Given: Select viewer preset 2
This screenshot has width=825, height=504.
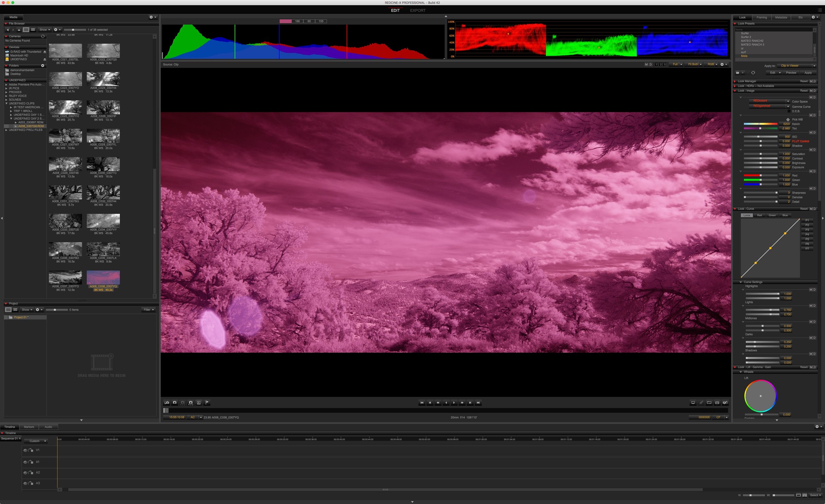Looking at the screenshot, I should (661, 65).
